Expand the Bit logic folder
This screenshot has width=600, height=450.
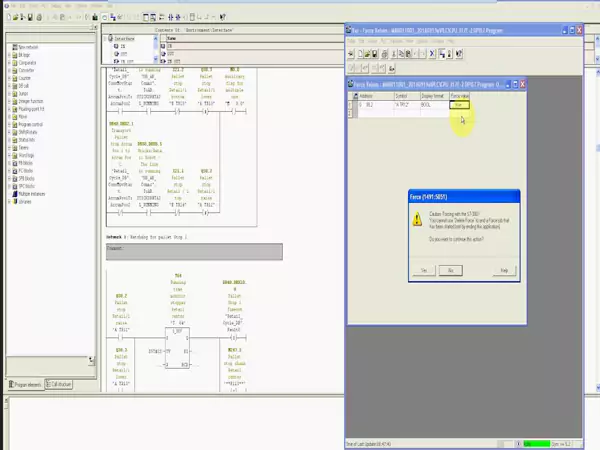point(9,55)
